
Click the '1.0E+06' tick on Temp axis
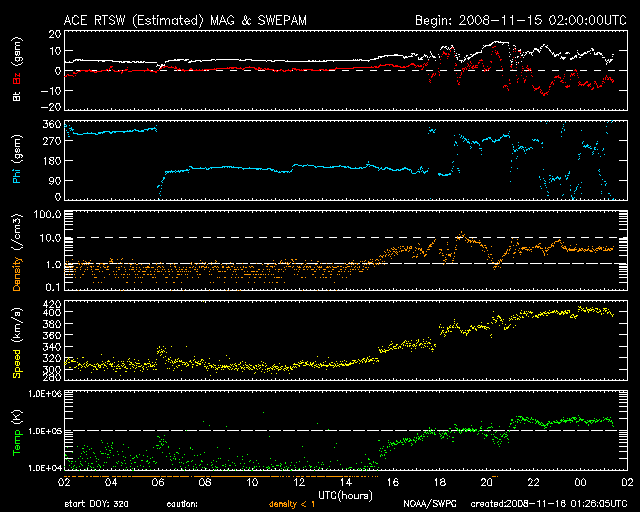[44, 394]
